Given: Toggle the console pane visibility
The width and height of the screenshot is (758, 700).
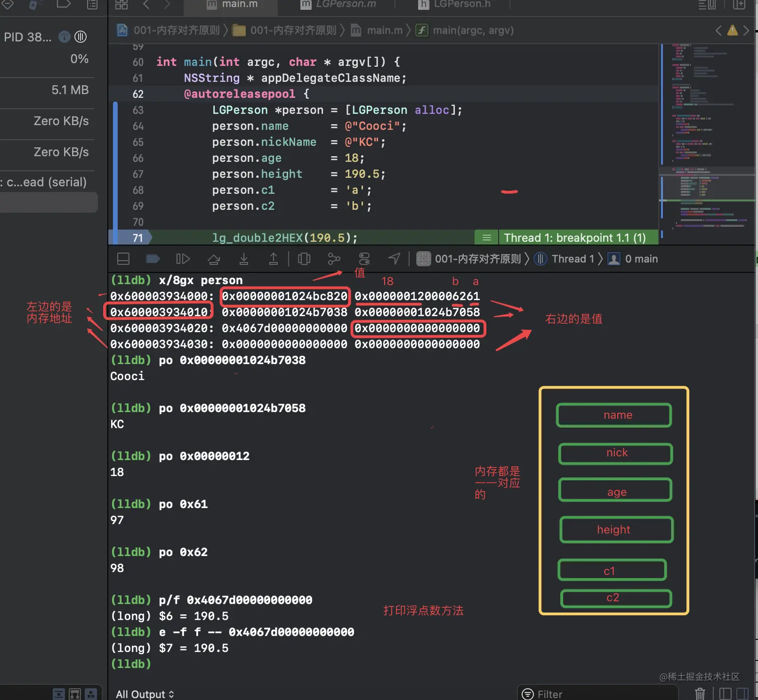Looking at the screenshot, I should (742, 694).
